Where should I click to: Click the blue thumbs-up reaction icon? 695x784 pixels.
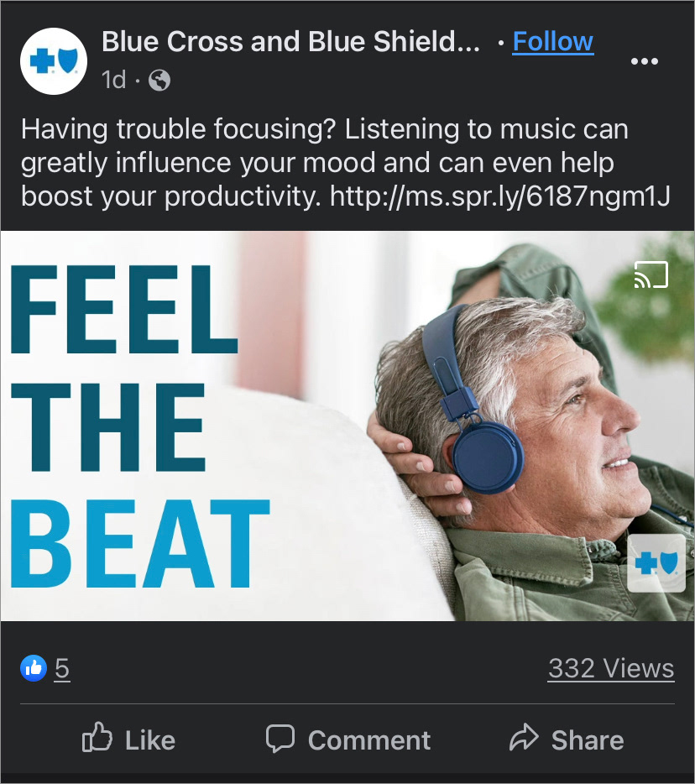pos(34,668)
